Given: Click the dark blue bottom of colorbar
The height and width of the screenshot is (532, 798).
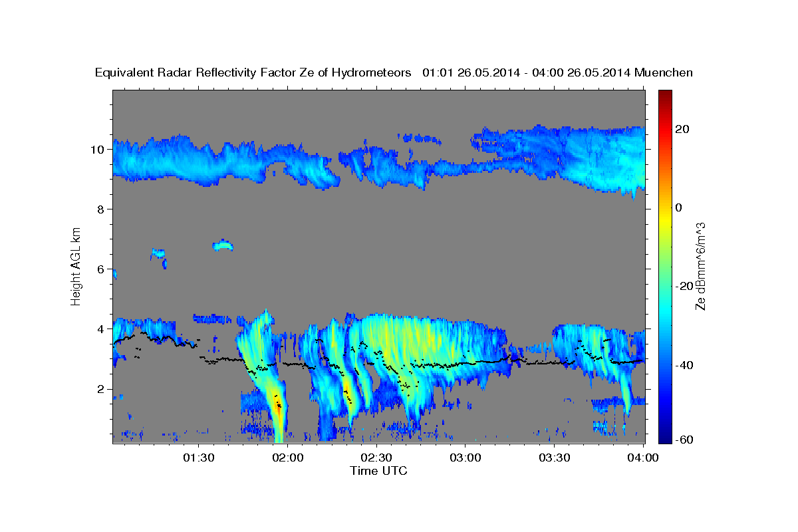Looking at the screenshot, I should [664, 436].
